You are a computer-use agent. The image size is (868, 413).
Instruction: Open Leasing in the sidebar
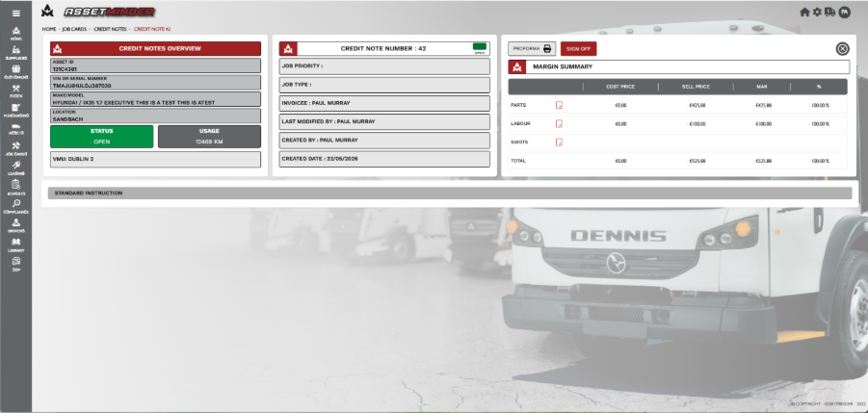(x=16, y=168)
